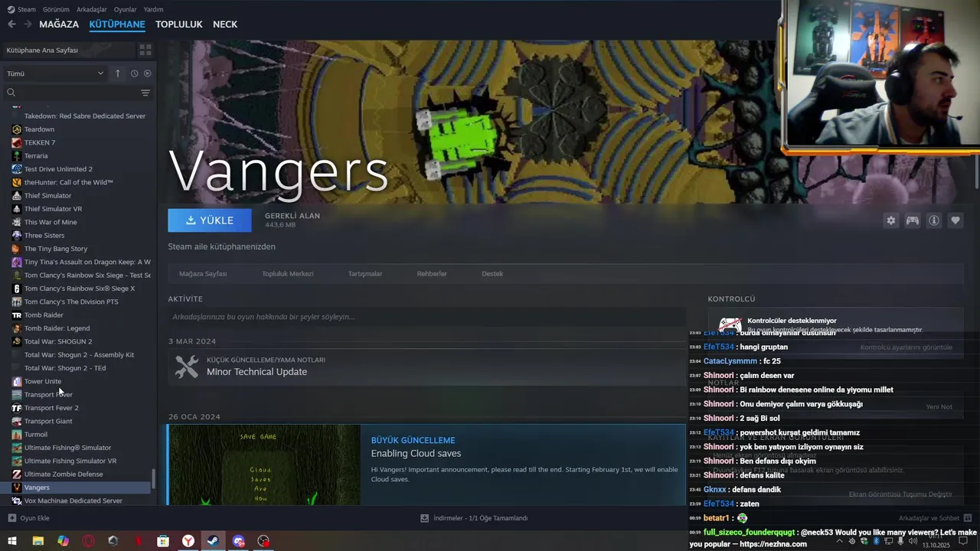The image size is (980, 551).
Task: Open the Minor Technical Update news item
Action: pos(426,367)
